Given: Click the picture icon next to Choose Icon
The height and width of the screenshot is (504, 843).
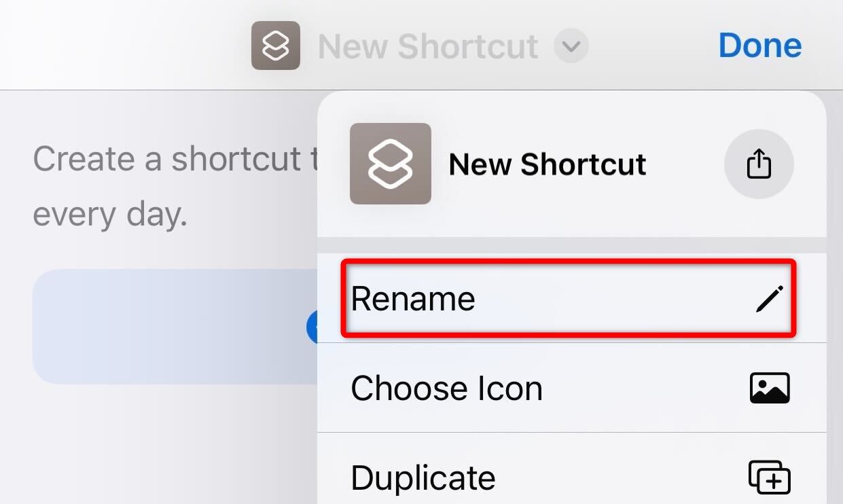Looking at the screenshot, I should tap(770, 389).
